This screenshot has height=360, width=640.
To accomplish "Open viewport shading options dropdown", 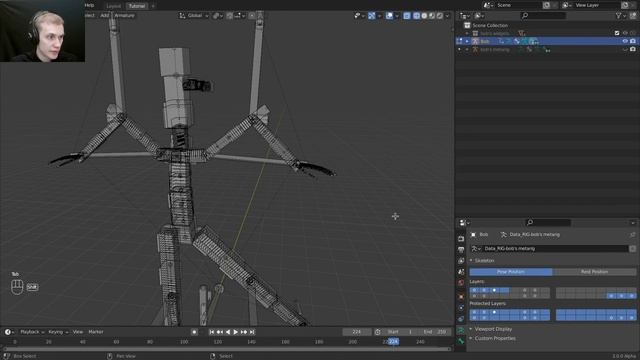I will tap(447, 16).
